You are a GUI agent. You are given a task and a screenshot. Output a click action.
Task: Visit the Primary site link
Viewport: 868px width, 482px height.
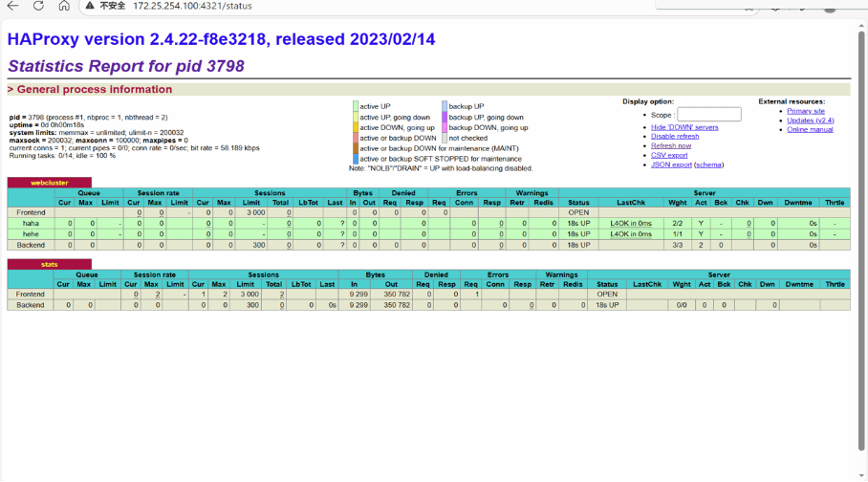coord(806,111)
